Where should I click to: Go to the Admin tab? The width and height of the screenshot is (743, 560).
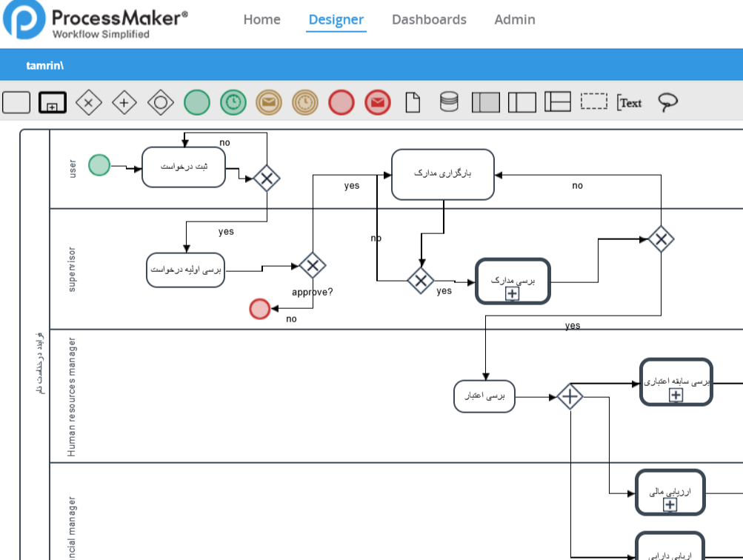515,20
